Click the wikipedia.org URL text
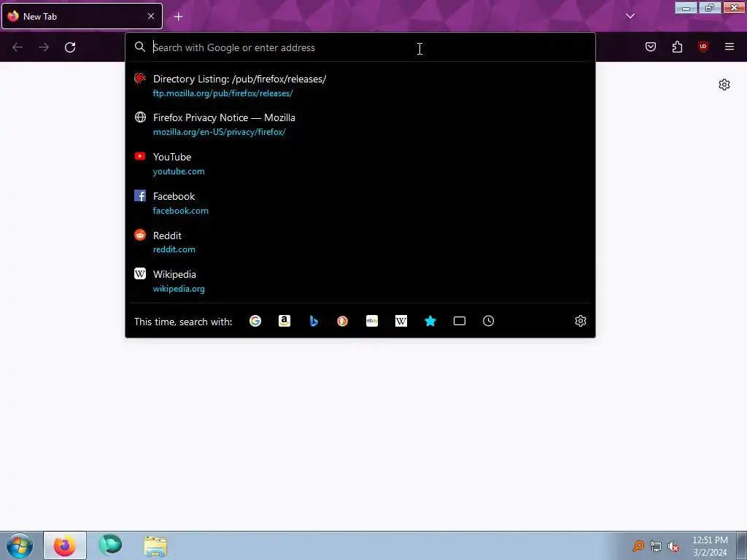 [179, 289]
